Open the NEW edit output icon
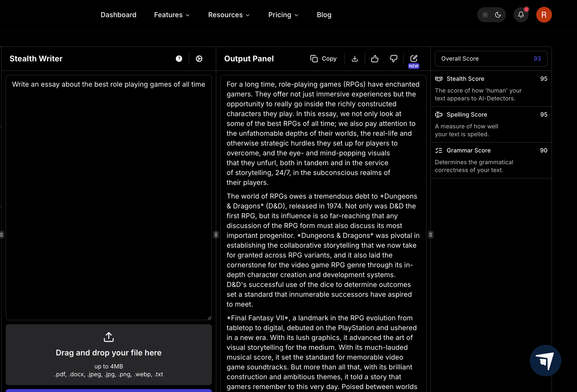Viewport: 577px width, 392px height. click(x=413, y=59)
